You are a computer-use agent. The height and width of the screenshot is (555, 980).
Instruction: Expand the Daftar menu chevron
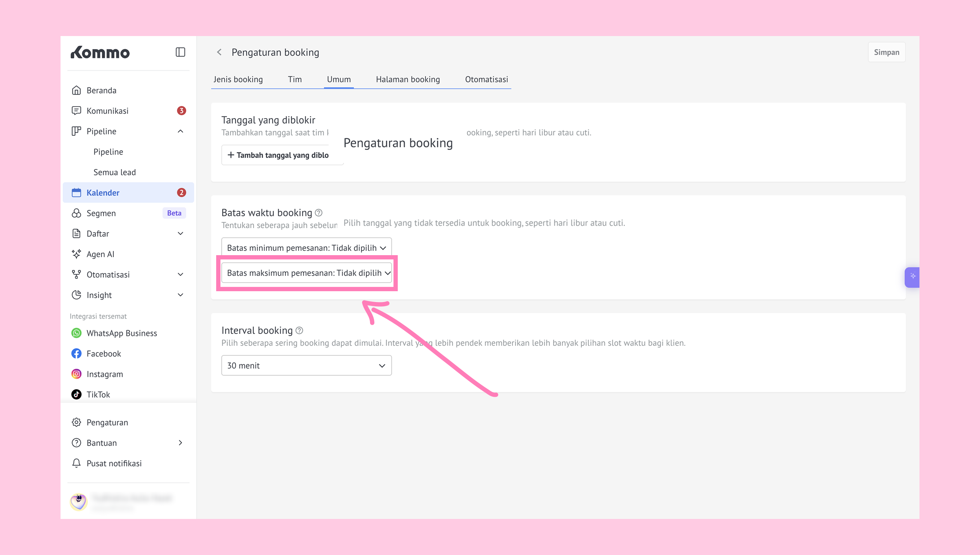pyautogui.click(x=181, y=234)
